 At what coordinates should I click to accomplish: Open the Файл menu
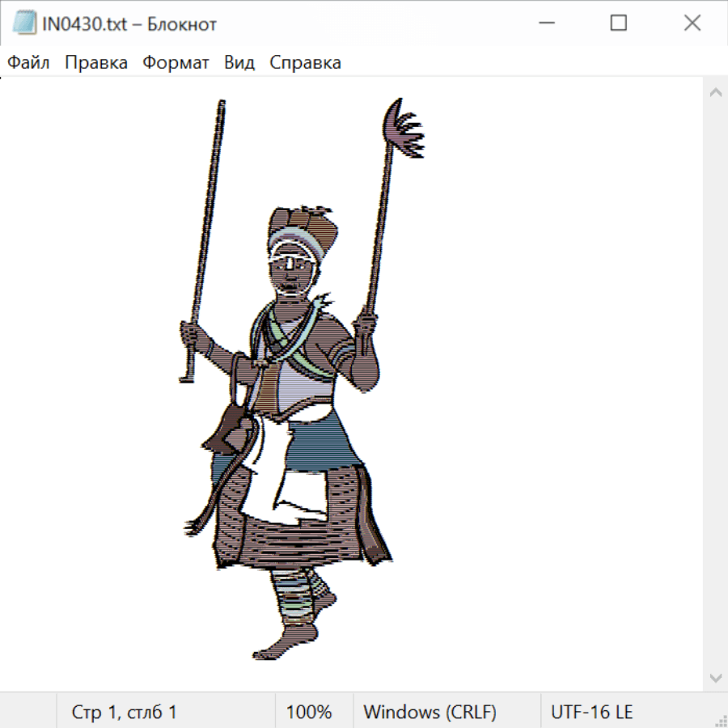pos(28,63)
